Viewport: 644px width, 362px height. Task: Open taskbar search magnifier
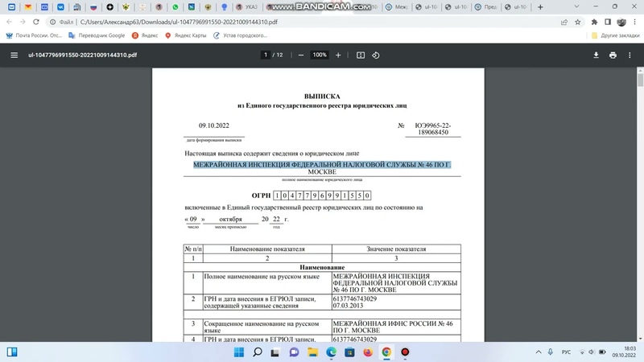click(258, 352)
